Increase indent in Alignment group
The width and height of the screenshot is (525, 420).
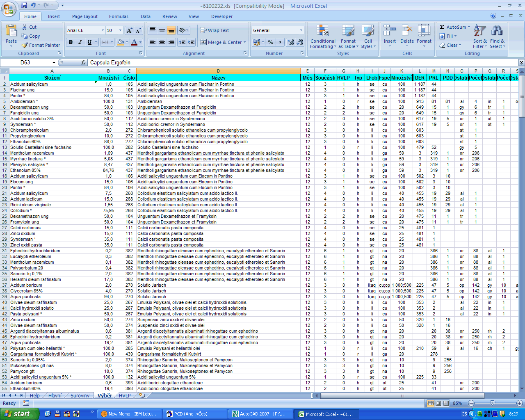(x=192, y=42)
